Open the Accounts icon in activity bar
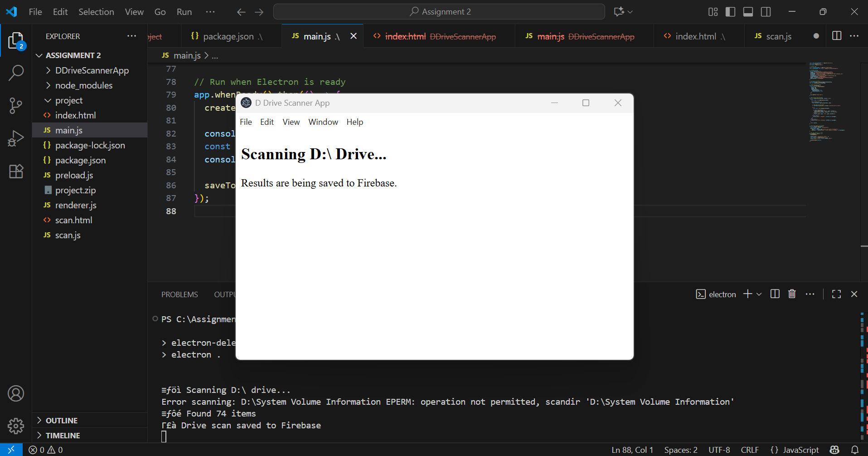 tap(16, 393)
